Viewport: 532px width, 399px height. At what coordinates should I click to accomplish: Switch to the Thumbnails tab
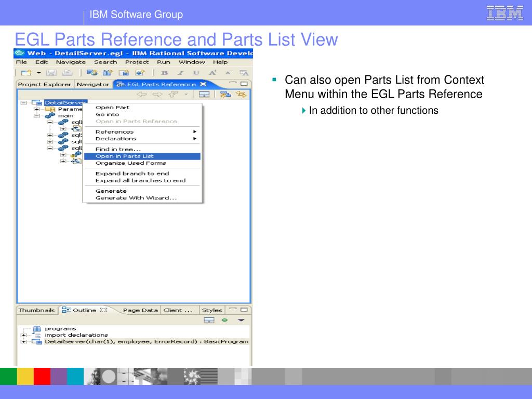tap(36, 310)
